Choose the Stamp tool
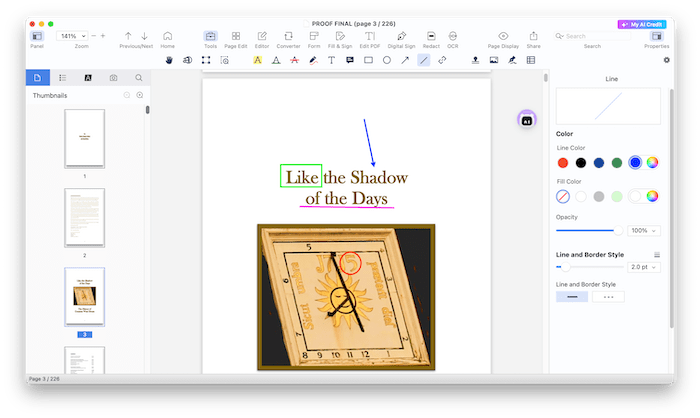The width and height of the screenshot is (700, 418). (475, 60)
